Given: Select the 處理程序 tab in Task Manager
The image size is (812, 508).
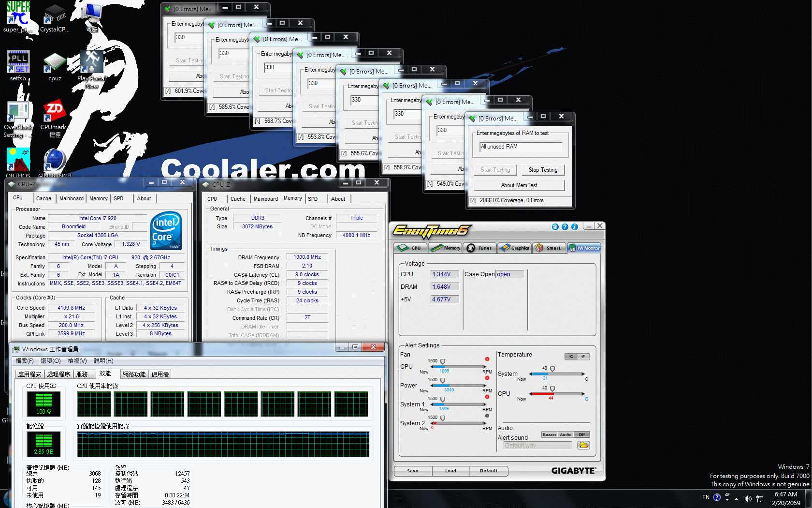Looking at the screenshot, I should tap(58, 374).
